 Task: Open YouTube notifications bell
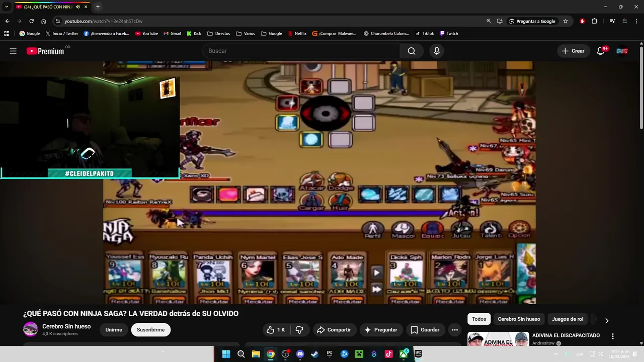600,51
